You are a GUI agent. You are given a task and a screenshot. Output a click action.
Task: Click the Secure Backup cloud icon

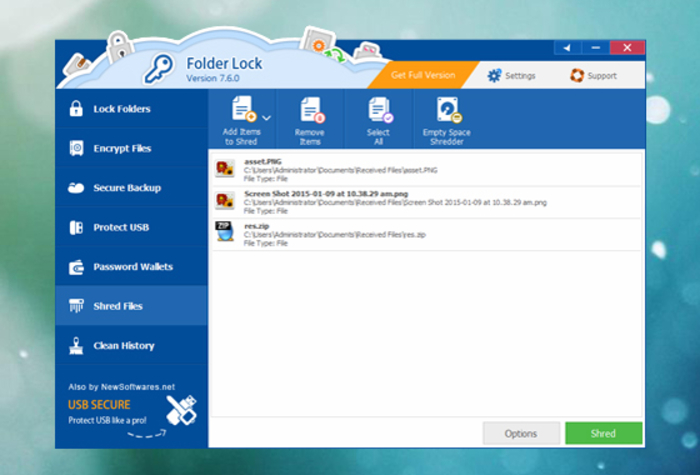click(x=76, y=187)
